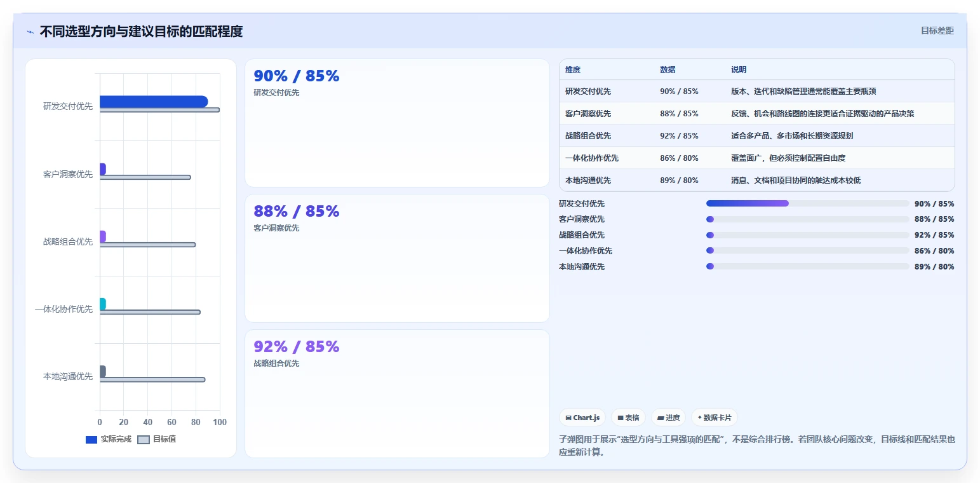Click the description 反馈、机会和路线图的连接更适合证据驱动的产品决策
Screen dimensions: 980x483
click(822, 114)
